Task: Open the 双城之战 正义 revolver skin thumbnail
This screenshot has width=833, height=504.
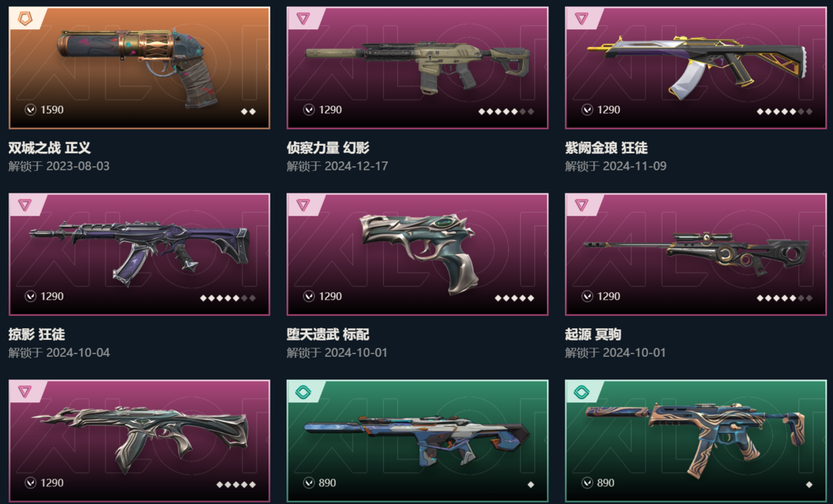Action: click(139, 67)
